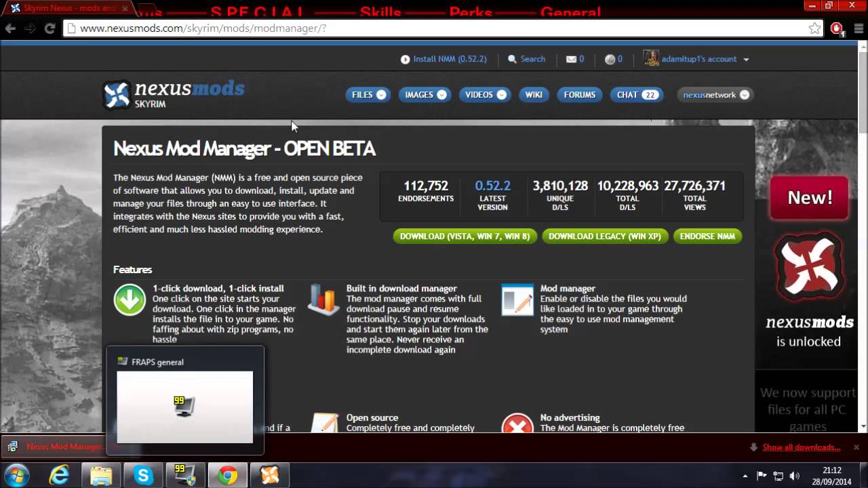Click the Mod manager feature icon
868x488 pixels.
[517, 300]
